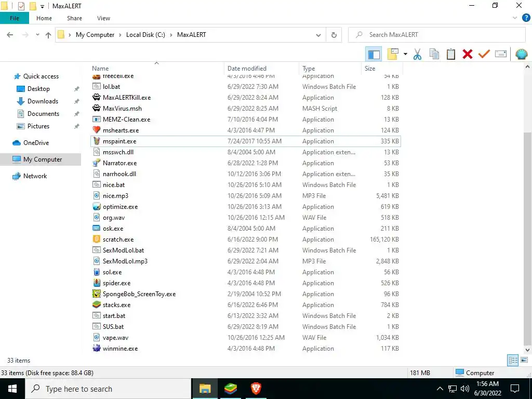Image resolution: width=532 pixels, height=399 pixels.
Task: Switch to Details view at bottom right
Action: click(x=513, y=361)
